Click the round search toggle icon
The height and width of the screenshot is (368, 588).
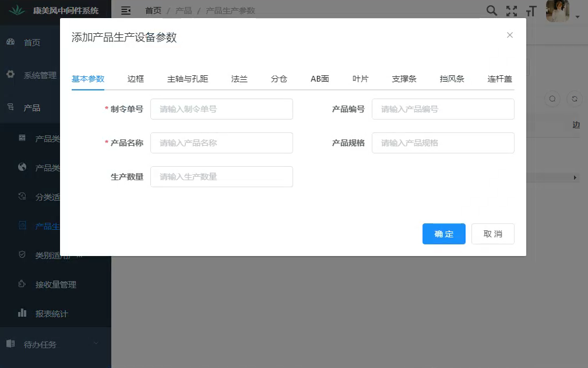(552, 99)
